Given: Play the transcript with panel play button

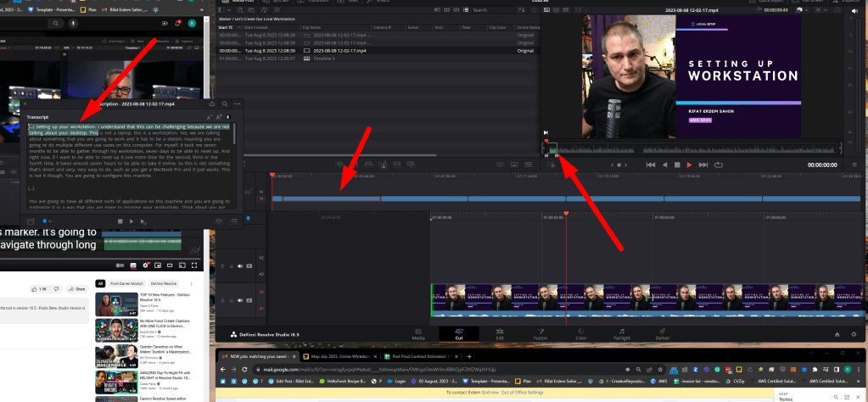Looking at the screenshot, I should click(x=132, y=221).
